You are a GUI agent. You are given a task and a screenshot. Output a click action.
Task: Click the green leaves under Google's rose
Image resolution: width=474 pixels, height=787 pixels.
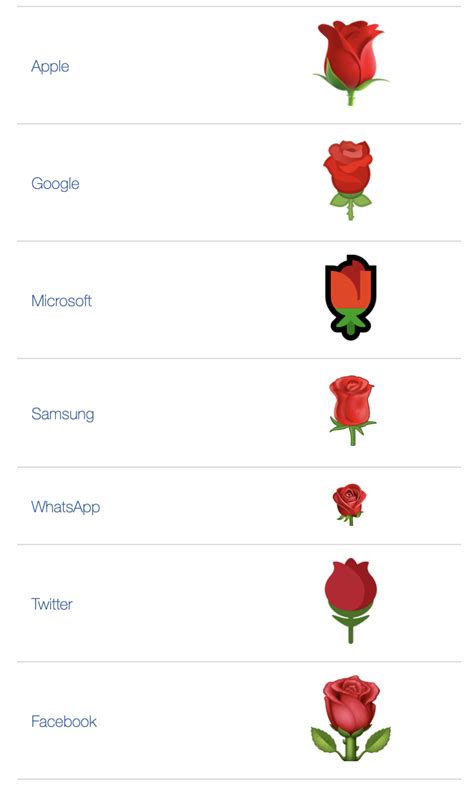coord(350,201)
